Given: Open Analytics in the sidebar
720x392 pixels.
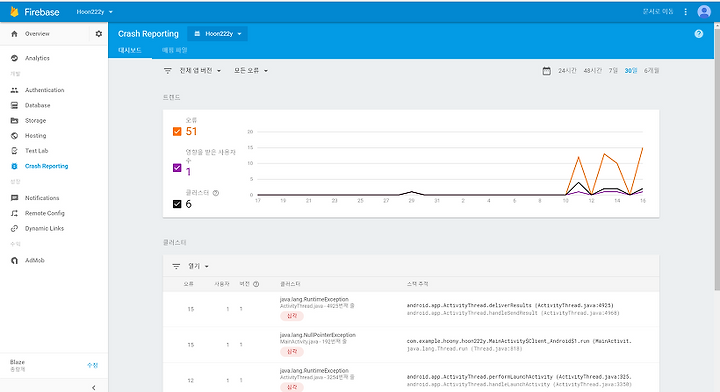Looking at the screenshot, I should [37, 58].
